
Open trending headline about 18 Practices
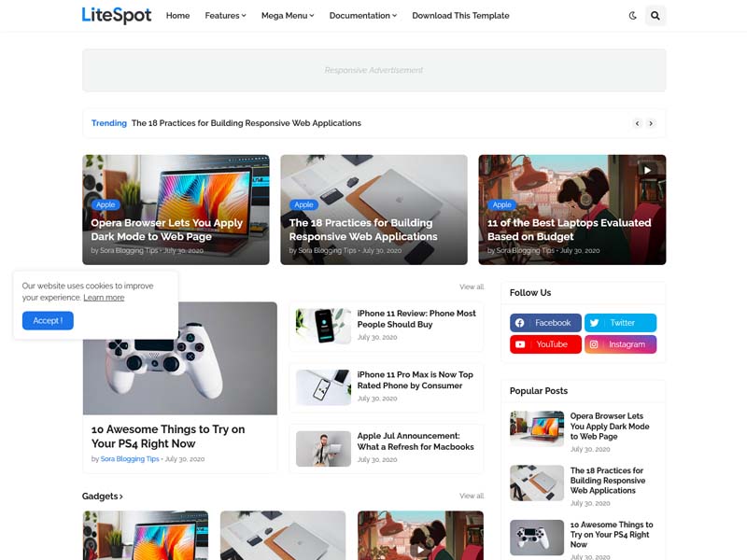pos(247,123)
